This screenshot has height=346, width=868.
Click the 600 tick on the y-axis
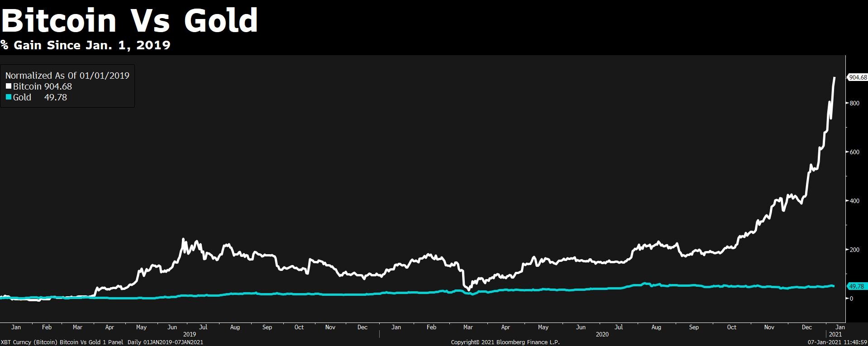pyautogui.click(x=854, y=152)
